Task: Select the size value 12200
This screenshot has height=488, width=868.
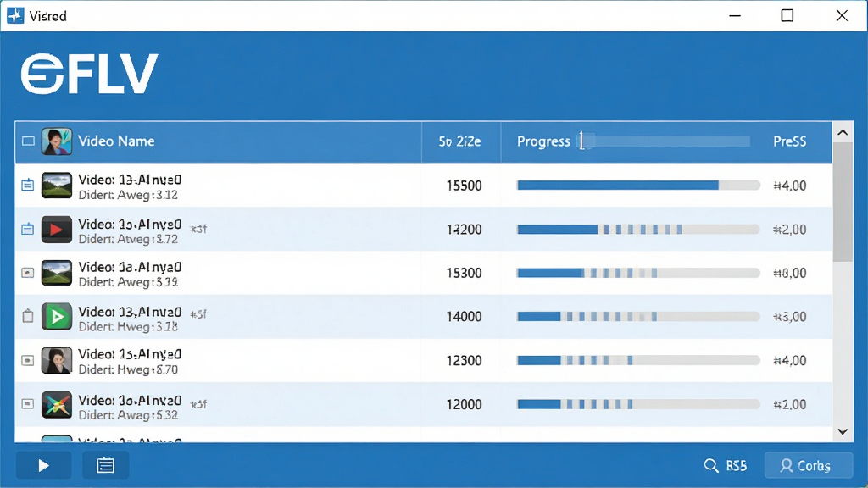Action: click(464, 229)
